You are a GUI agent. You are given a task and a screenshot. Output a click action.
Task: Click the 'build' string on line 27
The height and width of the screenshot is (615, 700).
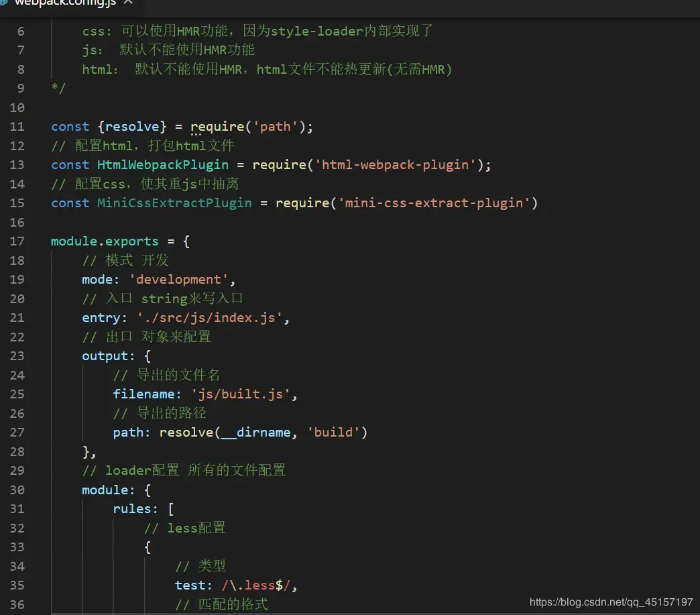pyautogui.click(x=333, y=433)
